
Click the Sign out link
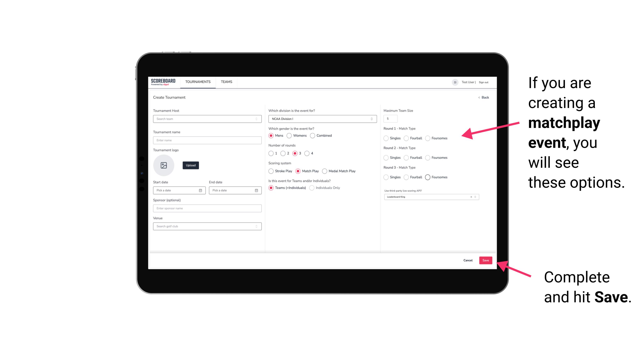pos(484,82)
